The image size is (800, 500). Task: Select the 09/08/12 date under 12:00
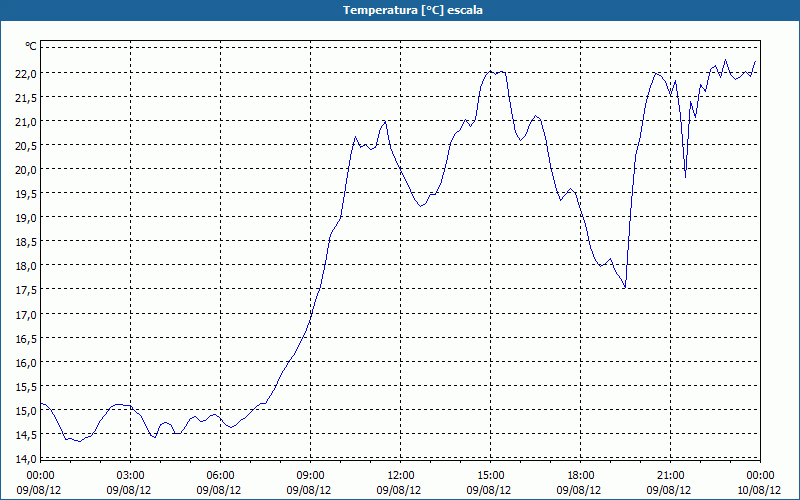pyautogui.click(x=399, y=490)
